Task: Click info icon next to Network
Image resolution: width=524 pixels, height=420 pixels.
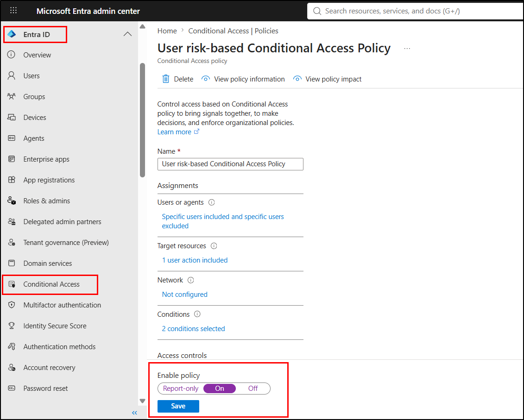Action: [191, 280]
